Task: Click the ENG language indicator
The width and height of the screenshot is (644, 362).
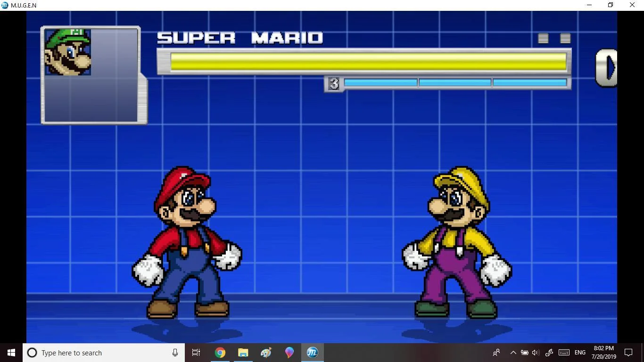Action: [x=580, y=353]
